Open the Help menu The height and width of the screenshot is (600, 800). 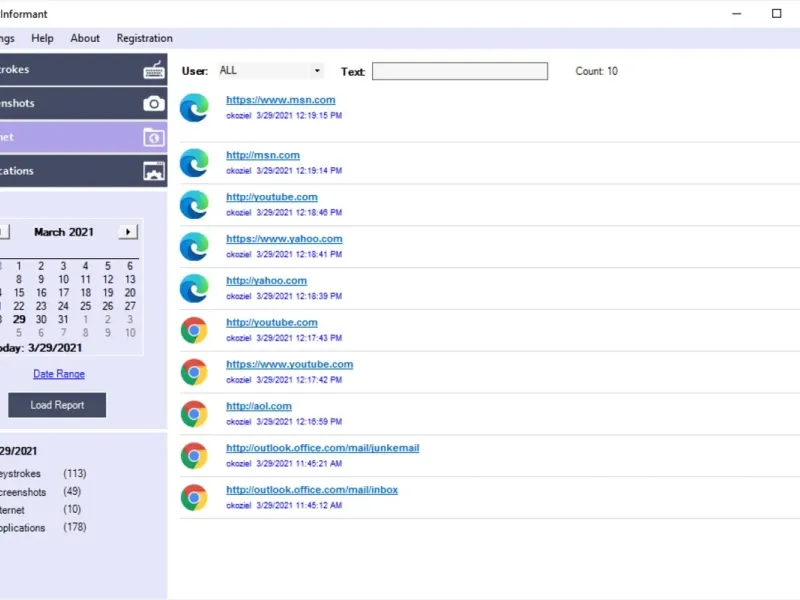42,38
